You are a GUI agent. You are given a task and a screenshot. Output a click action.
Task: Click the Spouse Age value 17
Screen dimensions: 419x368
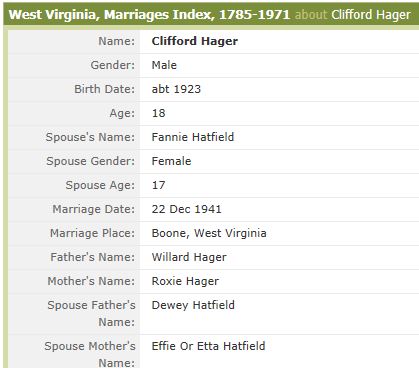[159, 185]
